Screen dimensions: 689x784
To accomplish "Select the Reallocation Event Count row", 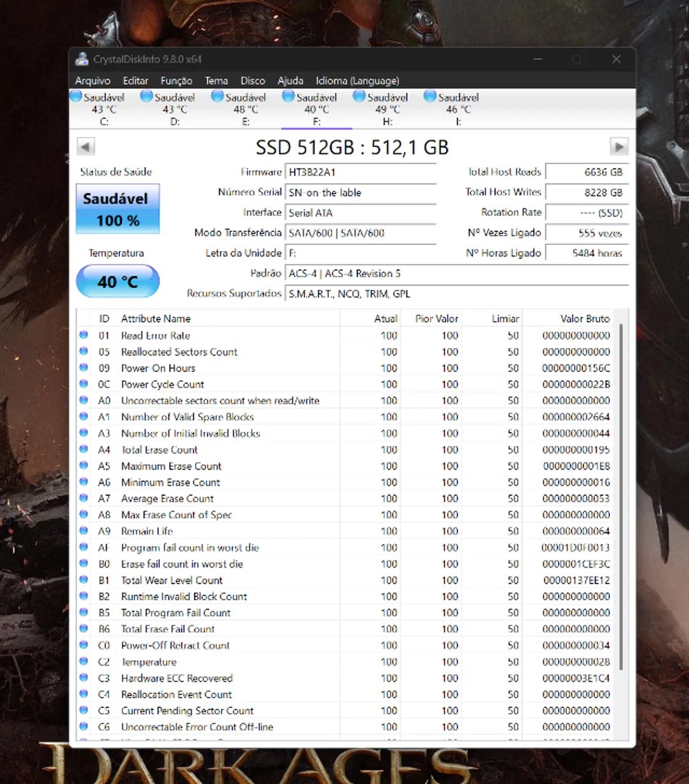I will coord(344,694).
